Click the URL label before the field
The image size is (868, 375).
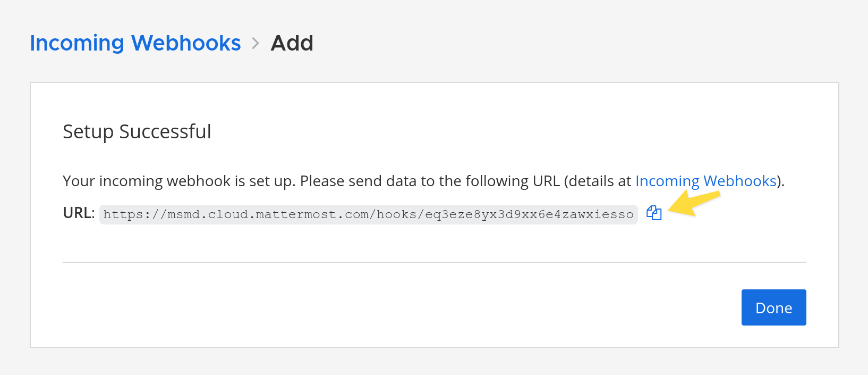point(77,213)
